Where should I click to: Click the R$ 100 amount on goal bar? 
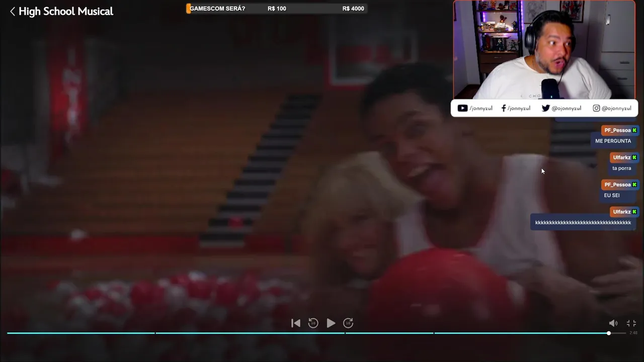pyautogui.click(x=277, y=9)
